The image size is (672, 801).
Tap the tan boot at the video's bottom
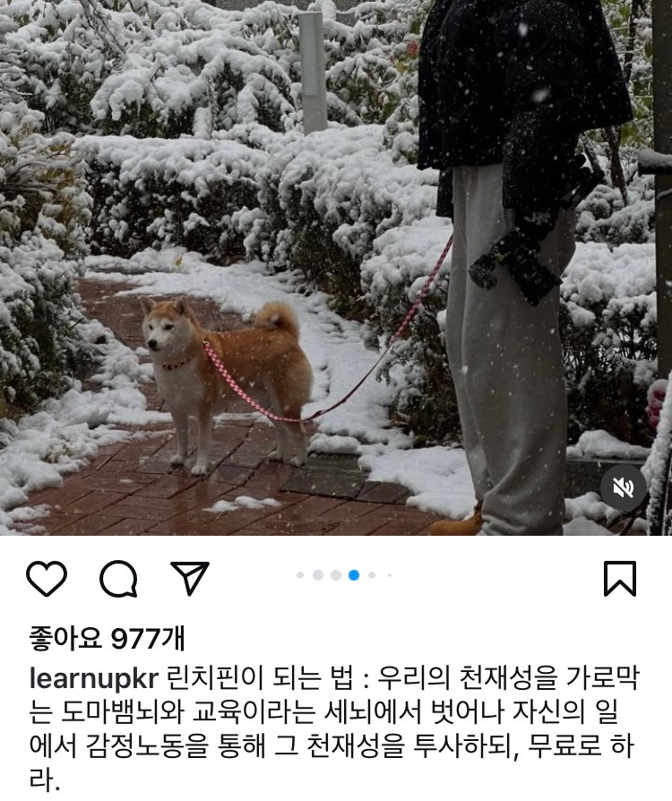[457, 522]
